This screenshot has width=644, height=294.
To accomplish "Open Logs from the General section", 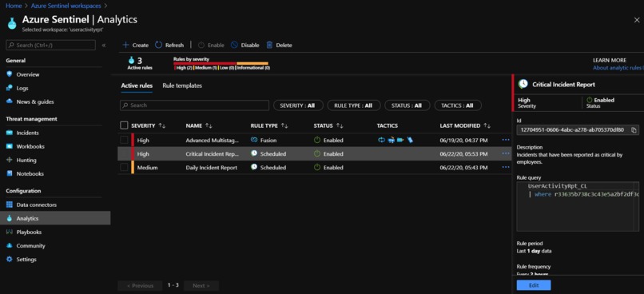I will 22,89.
